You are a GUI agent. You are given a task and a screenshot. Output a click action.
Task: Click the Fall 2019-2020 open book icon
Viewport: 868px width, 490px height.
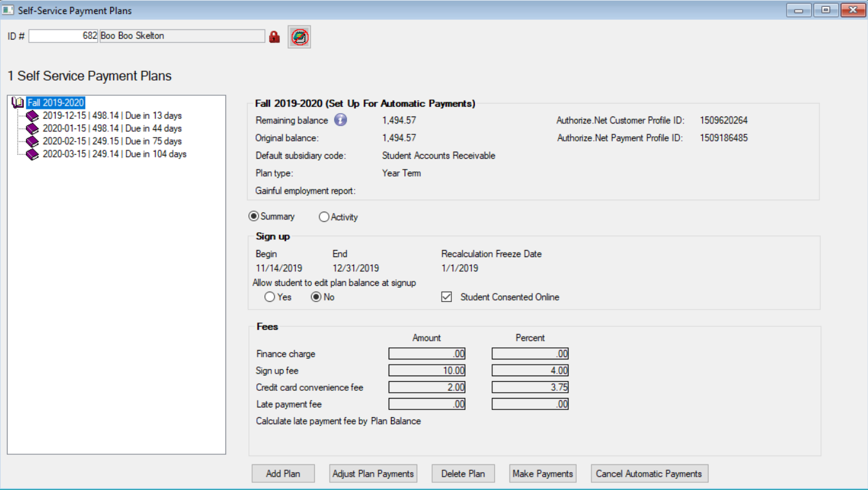18,103
